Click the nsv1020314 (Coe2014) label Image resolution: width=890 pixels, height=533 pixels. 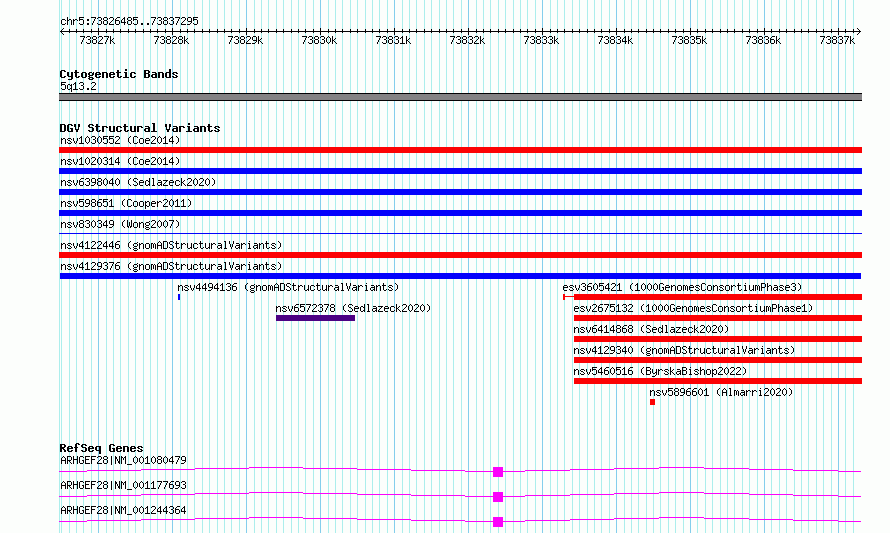[120, 161]
